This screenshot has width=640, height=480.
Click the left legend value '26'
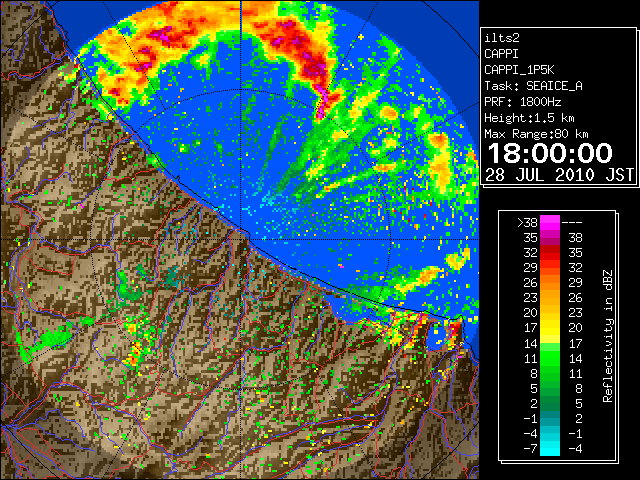(x=531, y=282)
